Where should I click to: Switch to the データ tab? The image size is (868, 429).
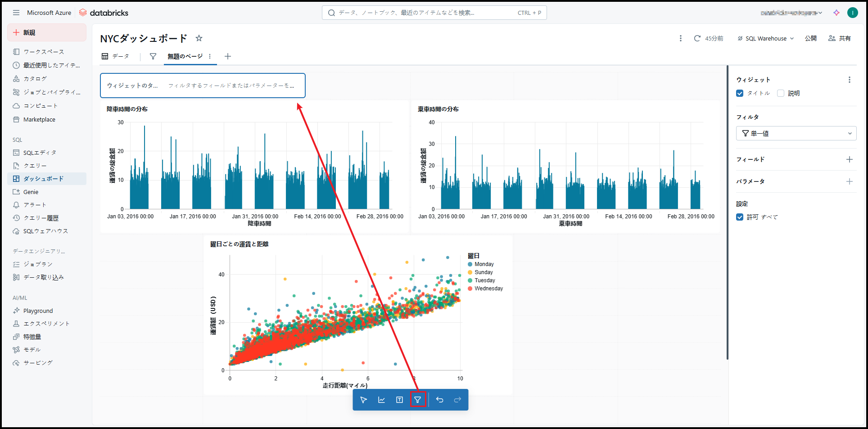pyautogui.click(x=116, y=56)
